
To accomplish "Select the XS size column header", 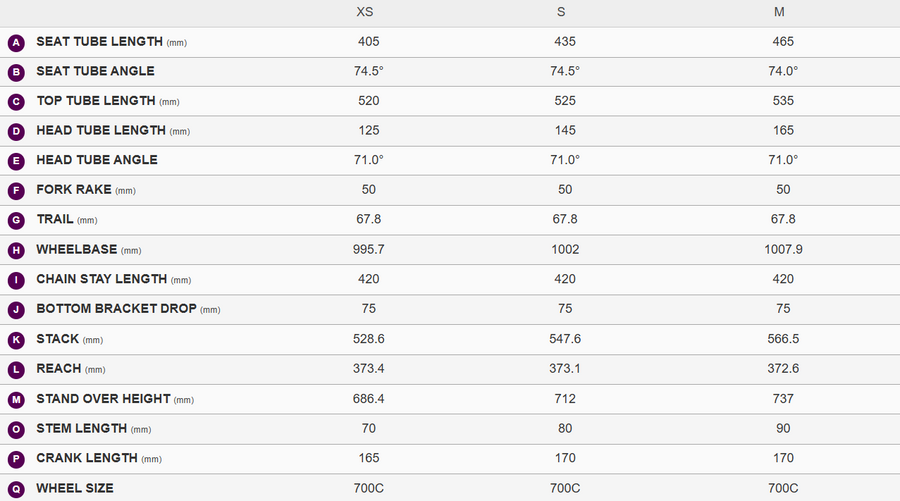I will [x=364, y=12].
